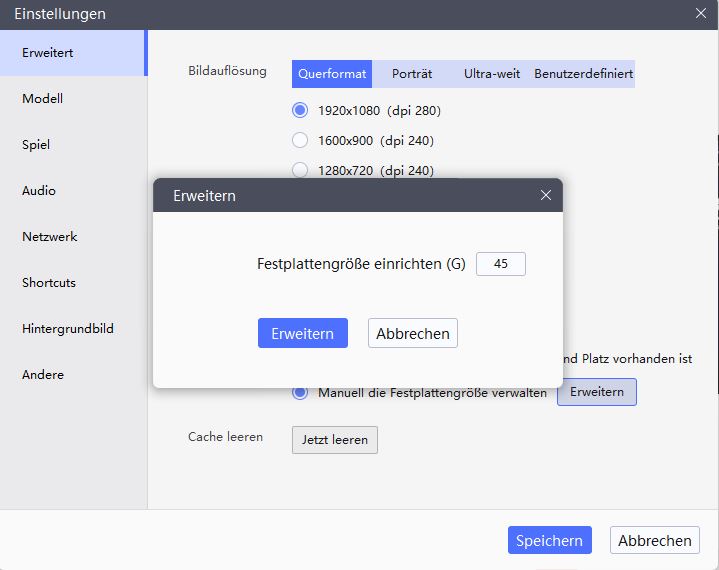
Task: Click Abbrechen at the bottom of settings
Action: tap(655, 540)
